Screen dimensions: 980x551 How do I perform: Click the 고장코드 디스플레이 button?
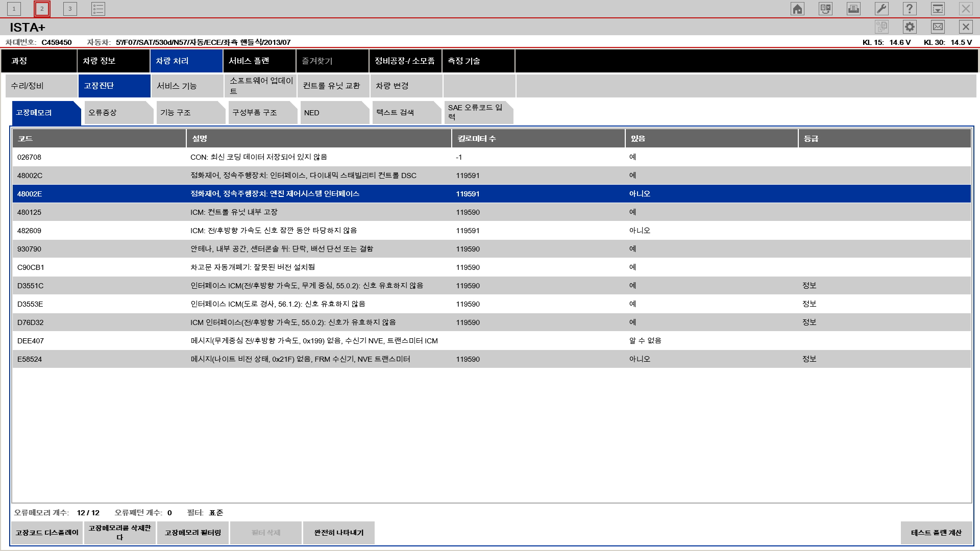point(47,533)
